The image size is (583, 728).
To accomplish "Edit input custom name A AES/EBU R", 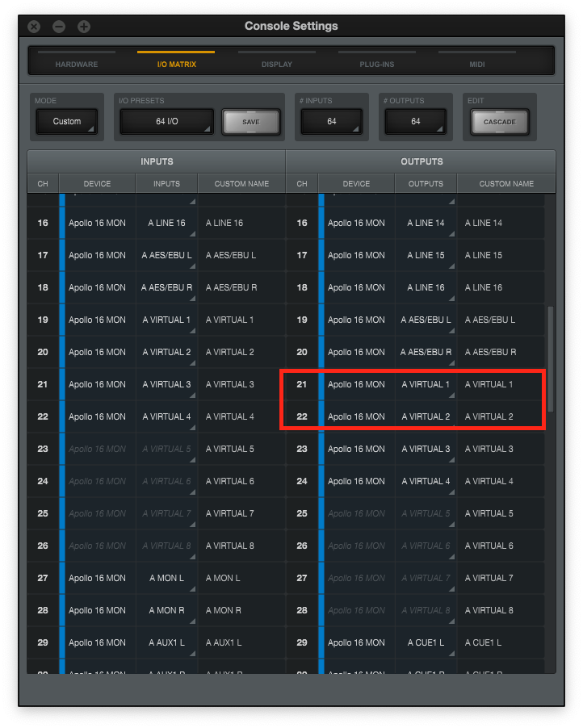I will coord(241,287).
